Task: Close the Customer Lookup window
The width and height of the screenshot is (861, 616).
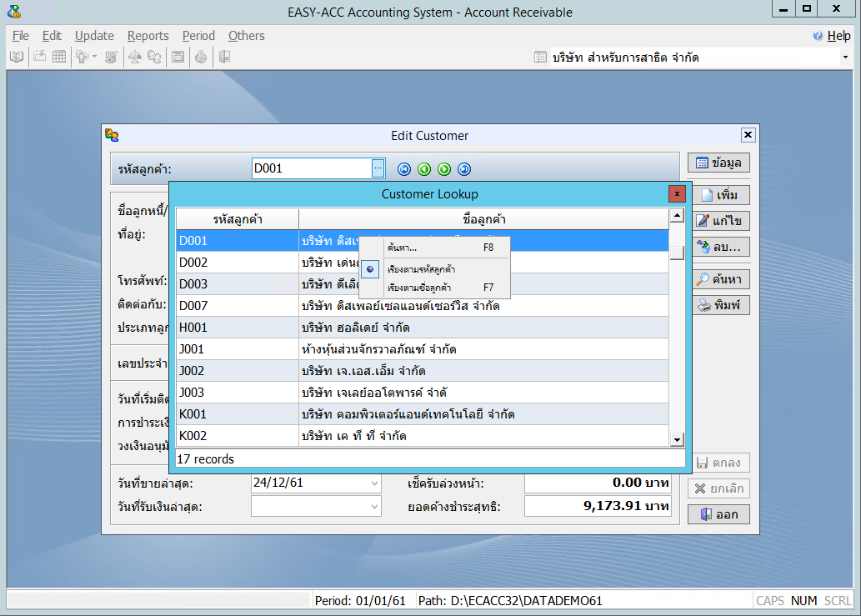Action: (677, 193)
